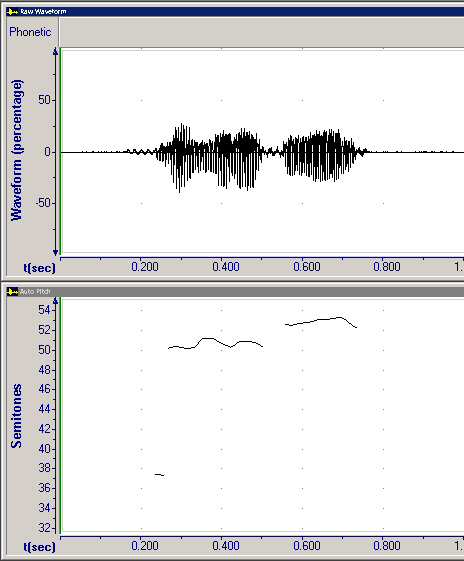Click the 0.800 mark on waveform time axis
Image resolution: width=464 pixels, height=561 pixels.
pyautogui.click(x=387, y=267)
